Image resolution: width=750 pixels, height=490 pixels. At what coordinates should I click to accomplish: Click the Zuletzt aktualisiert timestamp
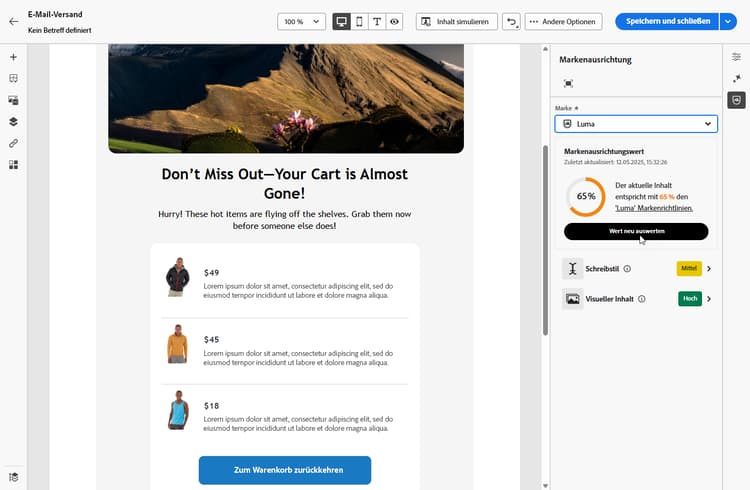616,162
